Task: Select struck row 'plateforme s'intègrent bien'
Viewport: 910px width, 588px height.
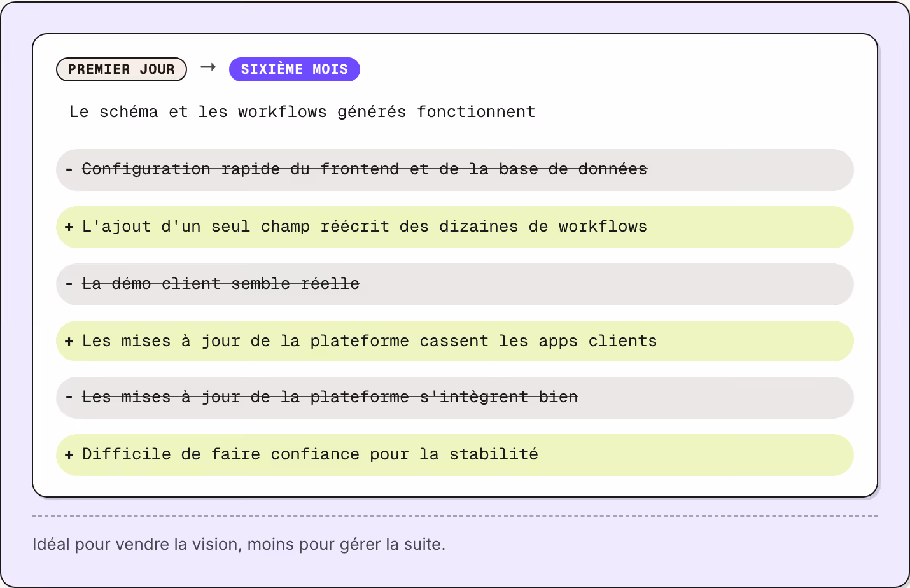Action: click(x=455, y=398)
